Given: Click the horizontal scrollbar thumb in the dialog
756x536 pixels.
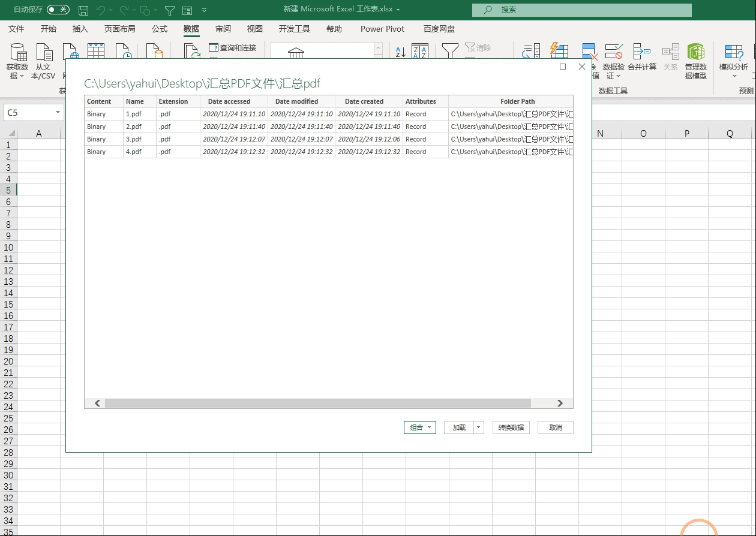Looking at the screenshot, I should pos(318,403).
